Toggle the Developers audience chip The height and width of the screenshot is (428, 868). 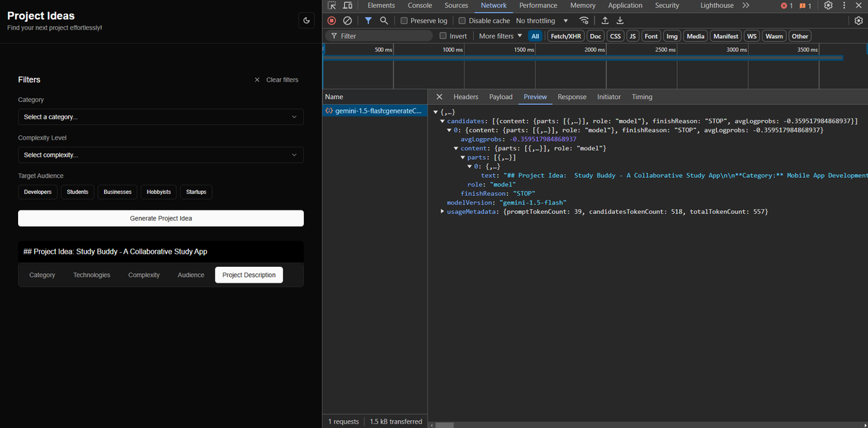(x=38, y=192)
